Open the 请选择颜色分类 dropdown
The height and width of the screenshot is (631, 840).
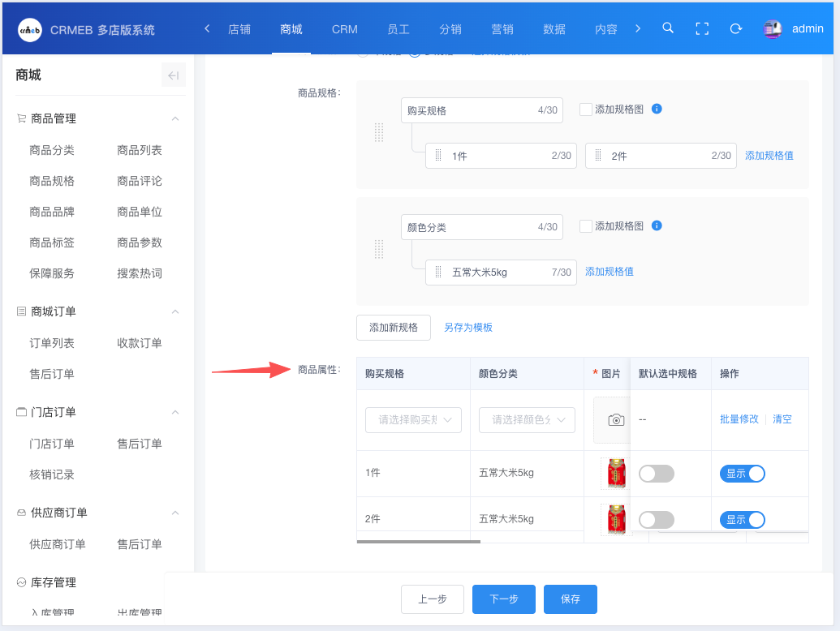527,419
